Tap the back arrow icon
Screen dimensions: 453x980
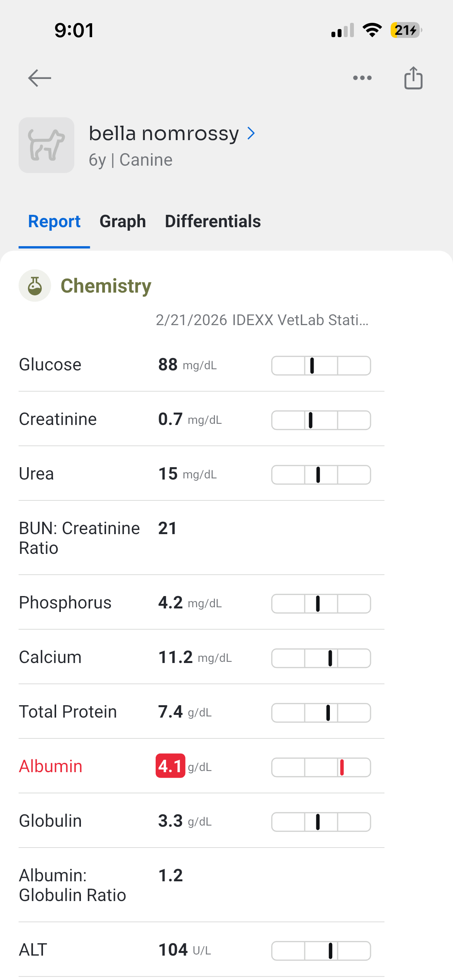coord(39,78)
